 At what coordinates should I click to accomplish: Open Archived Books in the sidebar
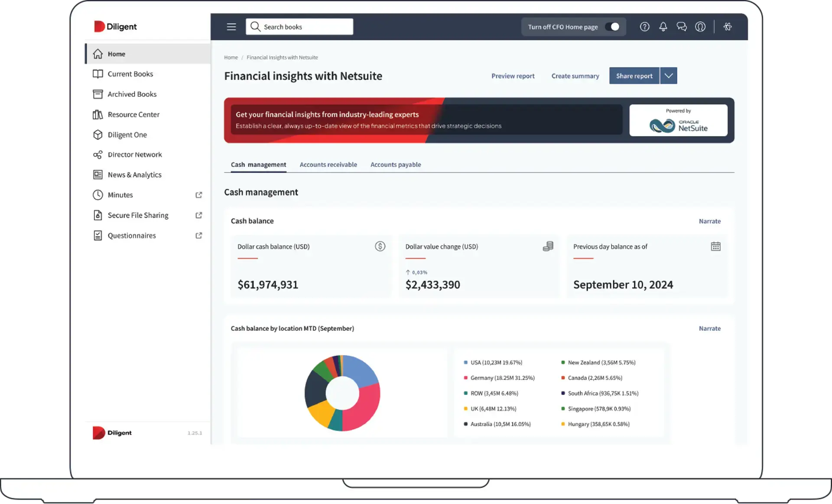[132, 94]
